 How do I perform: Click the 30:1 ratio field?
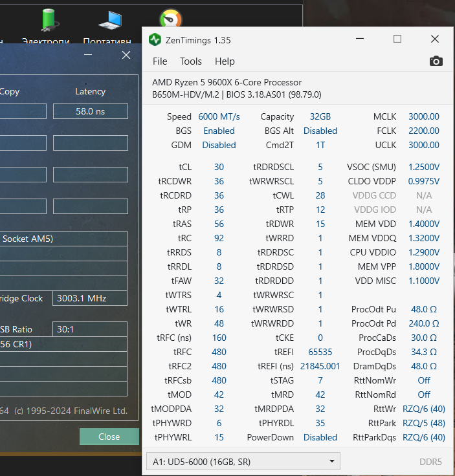tap(90, 329)
